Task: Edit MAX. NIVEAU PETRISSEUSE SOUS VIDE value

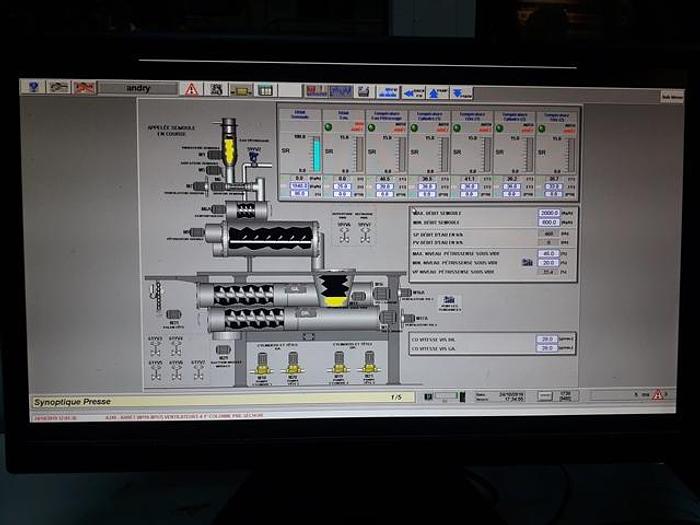Action: point(548,254)
